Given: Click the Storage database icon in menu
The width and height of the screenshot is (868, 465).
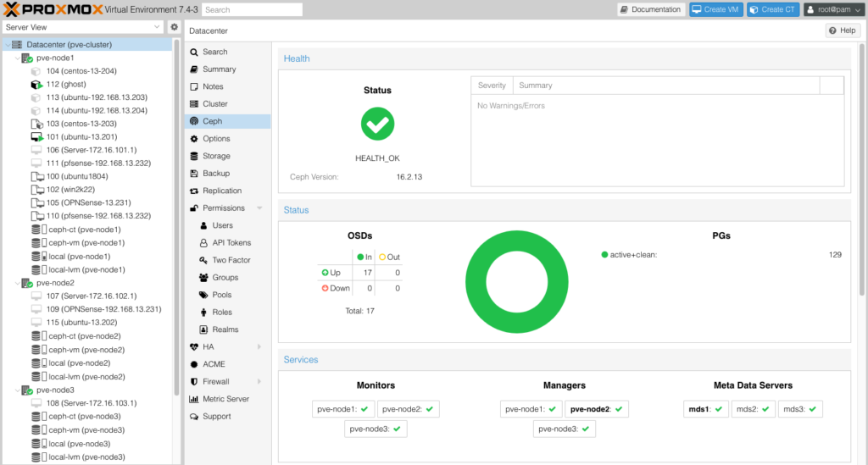Looking at the screenshot, I should (x=194, y=156).
